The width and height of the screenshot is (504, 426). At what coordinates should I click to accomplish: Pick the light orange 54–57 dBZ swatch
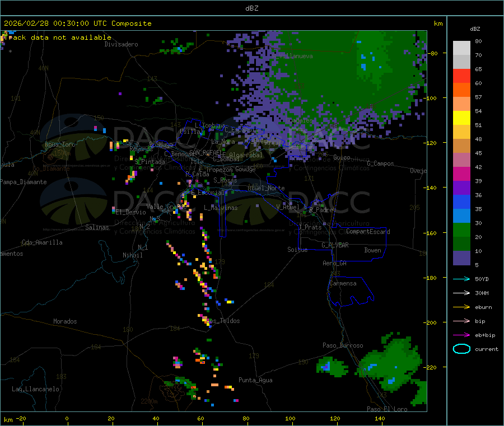click(x=461, y=104)
